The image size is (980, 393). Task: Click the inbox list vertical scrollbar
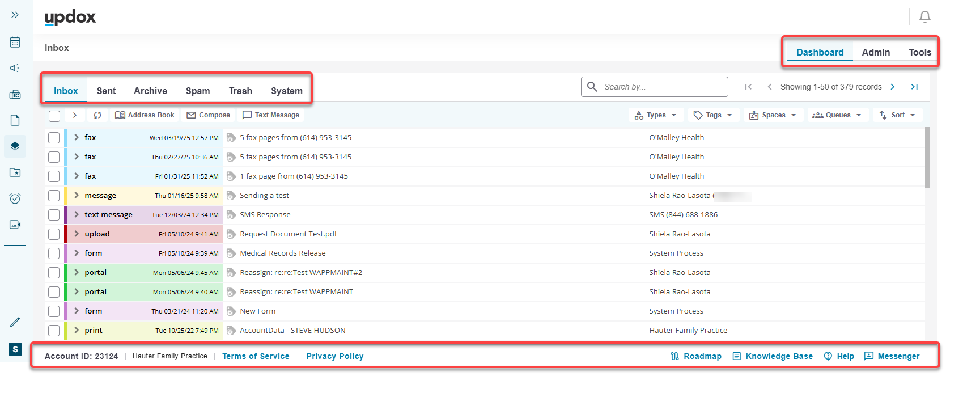(927, 158)
